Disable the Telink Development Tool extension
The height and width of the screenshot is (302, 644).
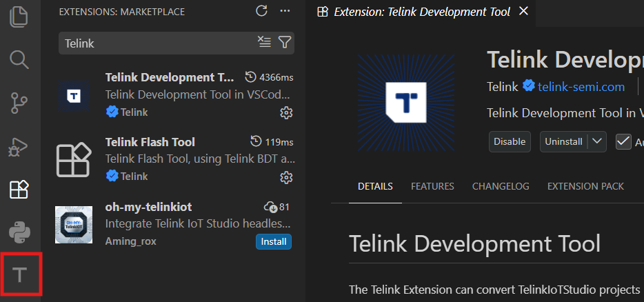pyautogui.click(x=510, y=142)
